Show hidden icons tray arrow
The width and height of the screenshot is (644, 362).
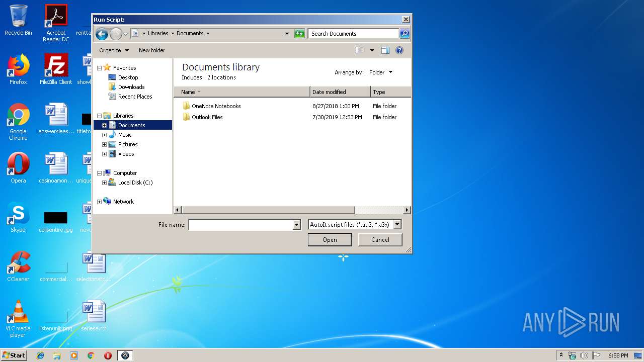[x=561, y=355]
